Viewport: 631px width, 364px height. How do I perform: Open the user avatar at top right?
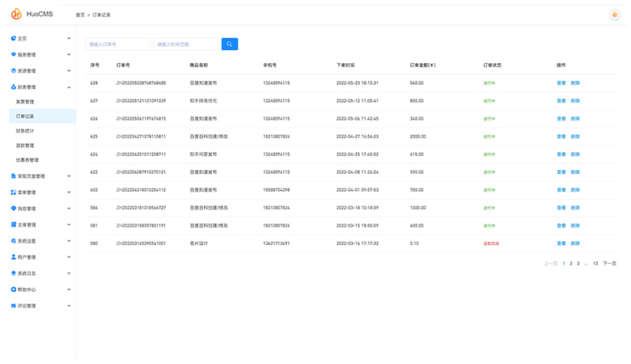(x=615, y=15)
